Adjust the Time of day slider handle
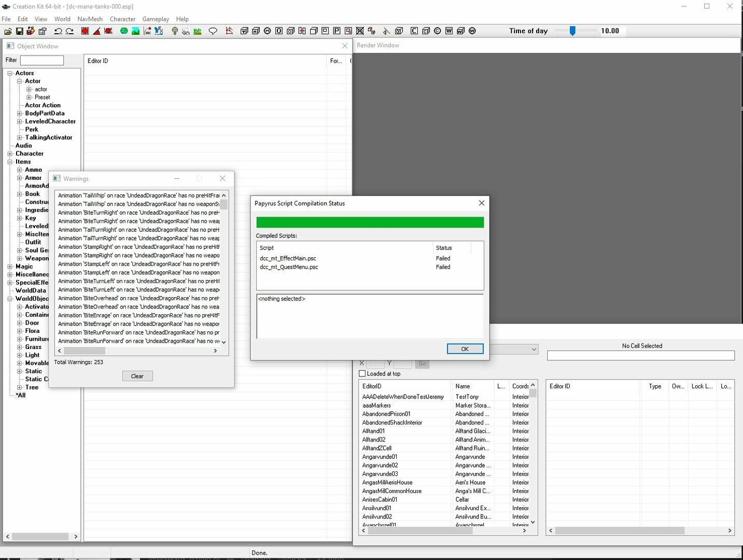743x560 pixels. [x=572, y=31]
